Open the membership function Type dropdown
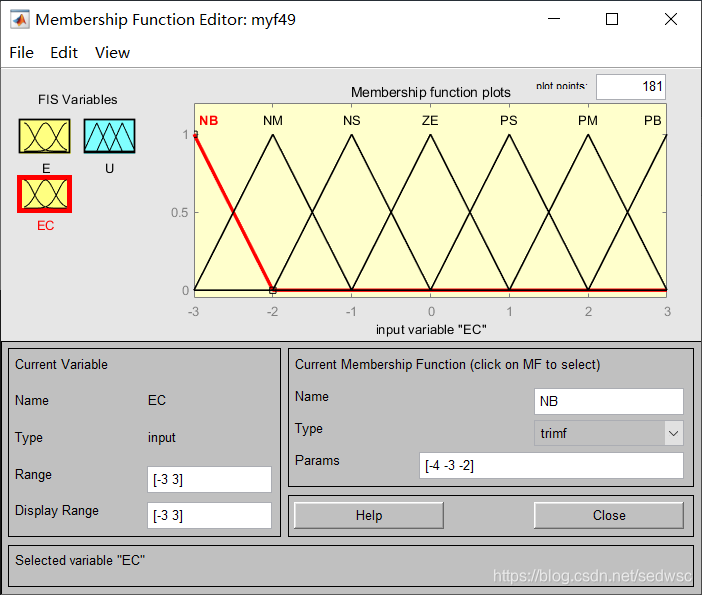The image size is (702, 595). coord(608,433)
